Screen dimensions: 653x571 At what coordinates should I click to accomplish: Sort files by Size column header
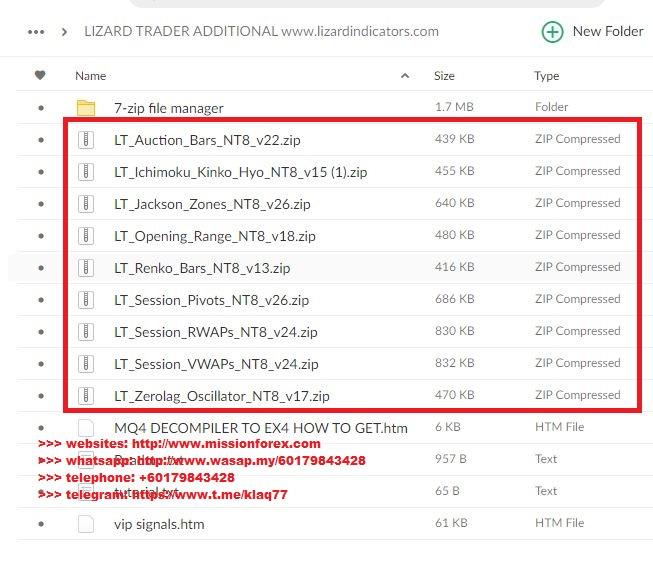pyautogui.click(x=444, y=75)
